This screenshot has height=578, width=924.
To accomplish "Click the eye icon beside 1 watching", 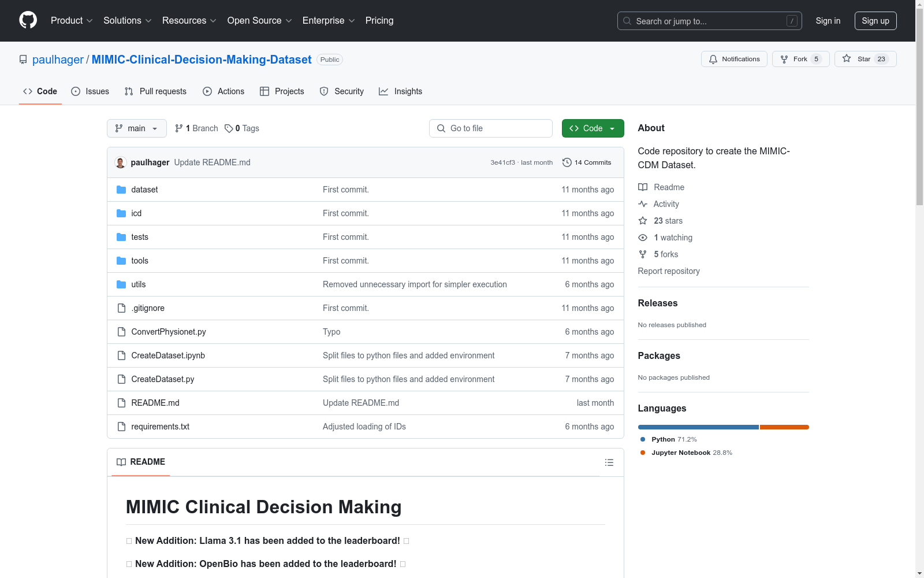I will tap(643, 238).
